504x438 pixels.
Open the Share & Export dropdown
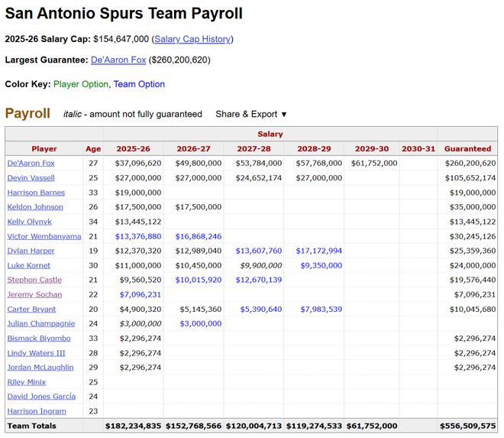(251, 114)
